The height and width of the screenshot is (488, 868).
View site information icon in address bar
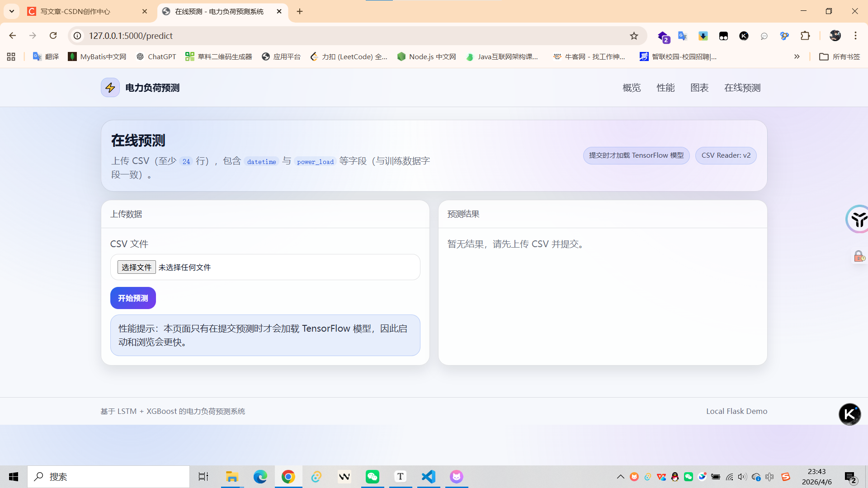pyautogui.click(x=78, y=36)
